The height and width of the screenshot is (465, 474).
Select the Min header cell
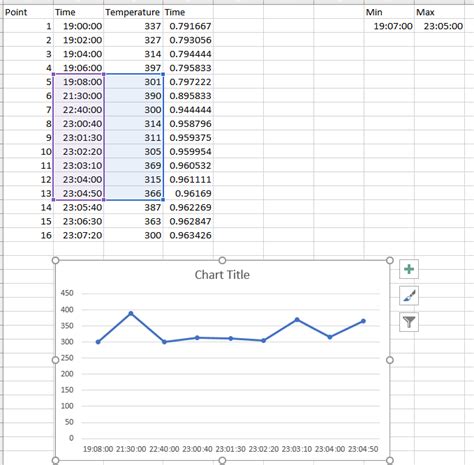(389, 12)
